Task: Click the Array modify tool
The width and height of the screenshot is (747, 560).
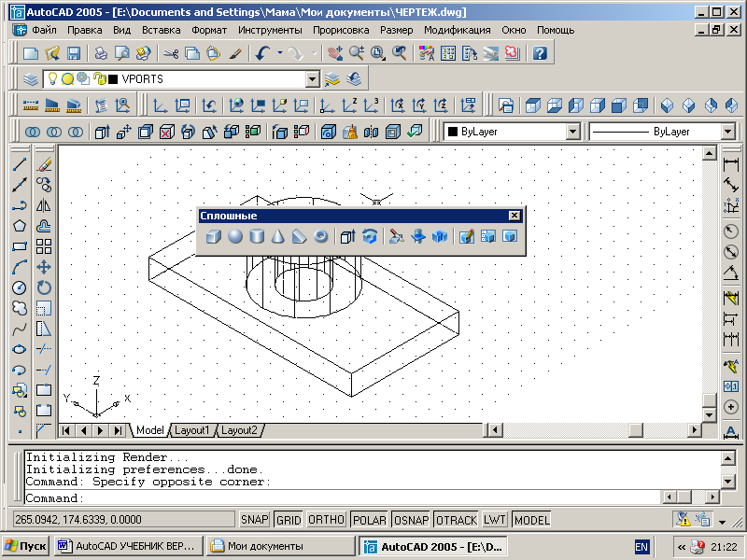Action: tap(44, 246)
